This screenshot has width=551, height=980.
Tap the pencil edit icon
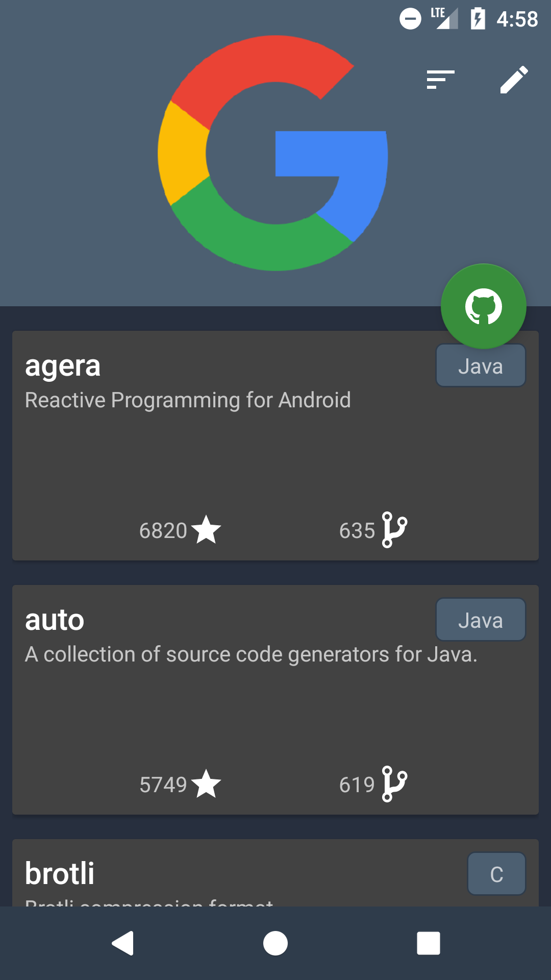514,80
